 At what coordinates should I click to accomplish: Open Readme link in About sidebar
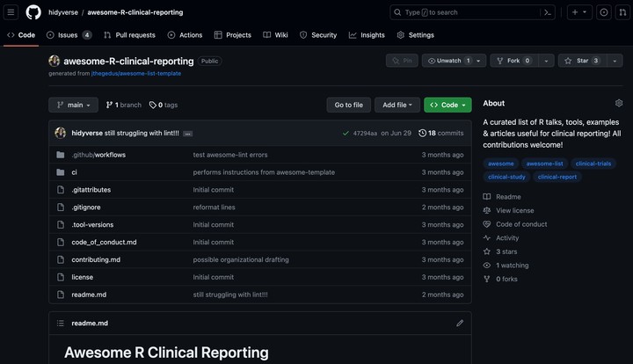[x=502, y=197]
